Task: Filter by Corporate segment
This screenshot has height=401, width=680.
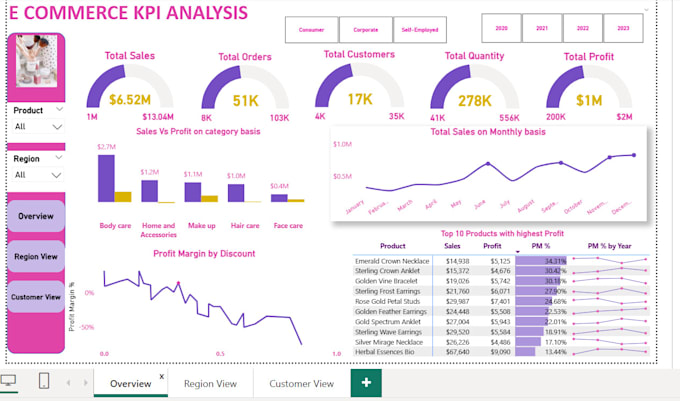Action: click(x=366, y=30)
